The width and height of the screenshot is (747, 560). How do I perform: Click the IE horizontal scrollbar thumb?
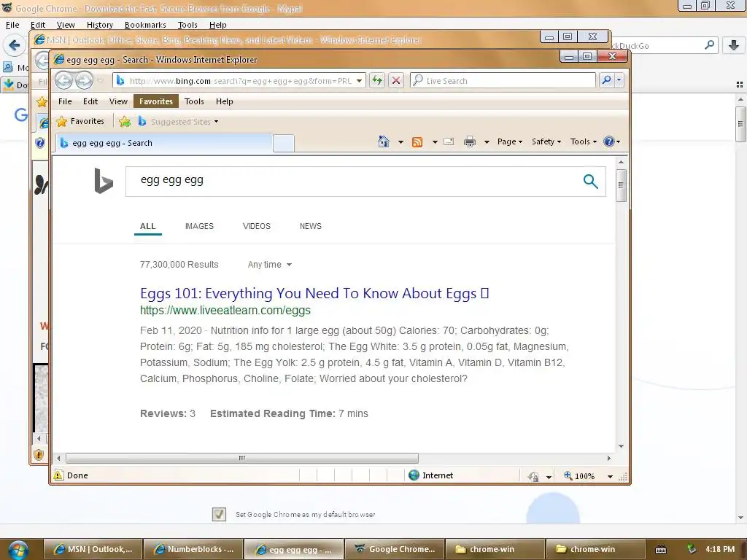(x=242, y=458)
